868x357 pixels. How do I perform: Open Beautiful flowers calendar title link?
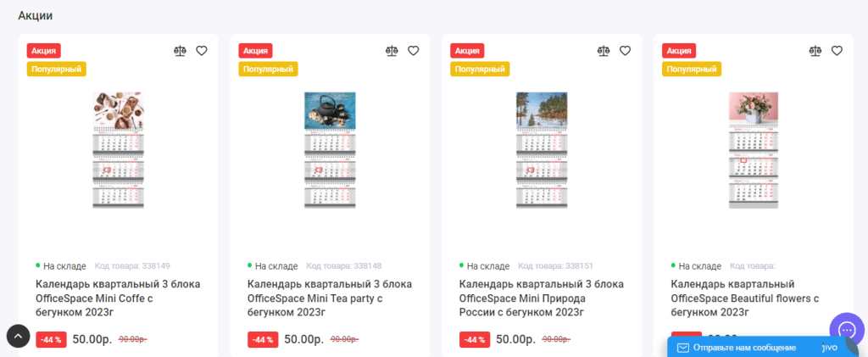pyautogui.click(x=746, y=298)
